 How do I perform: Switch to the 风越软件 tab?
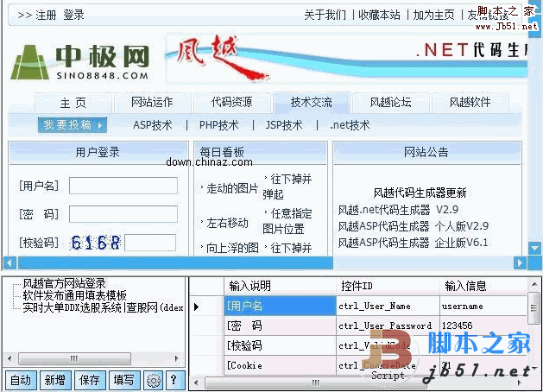[470, 103]
